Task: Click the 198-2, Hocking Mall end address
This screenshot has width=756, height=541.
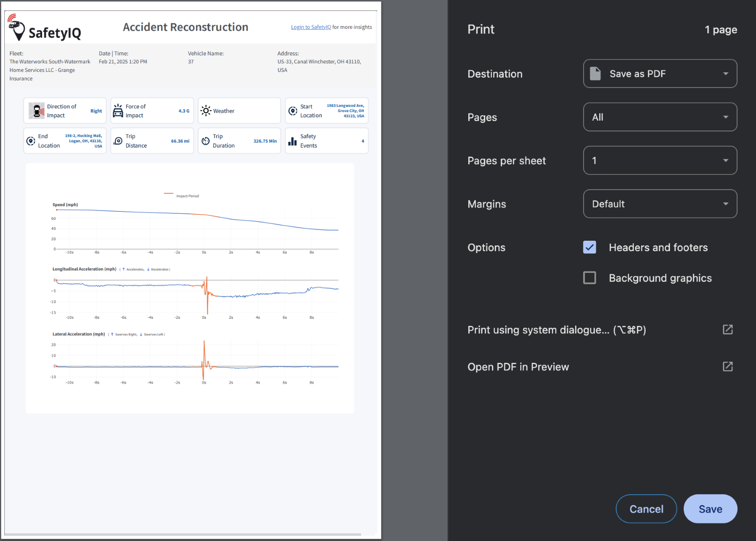Action: (84, 141)
